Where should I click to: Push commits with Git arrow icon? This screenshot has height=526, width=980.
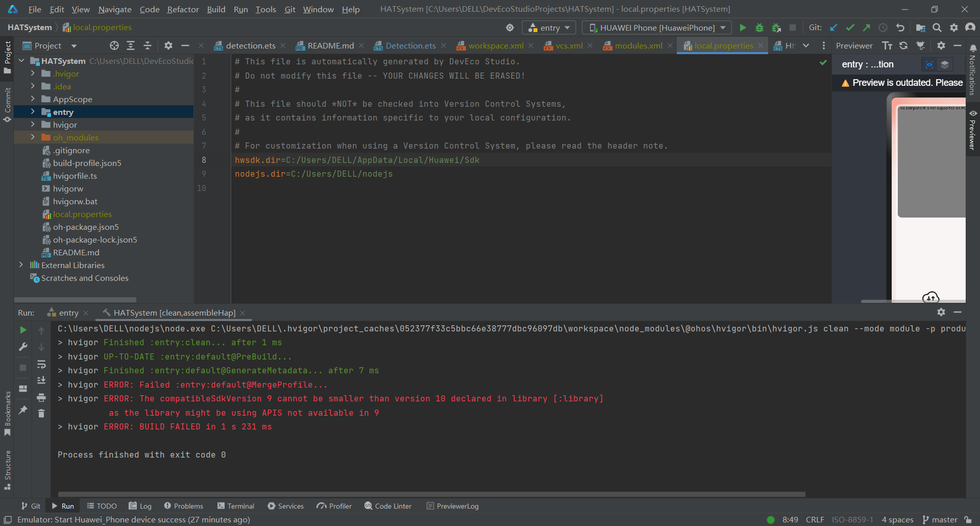(x=867, y=28)
